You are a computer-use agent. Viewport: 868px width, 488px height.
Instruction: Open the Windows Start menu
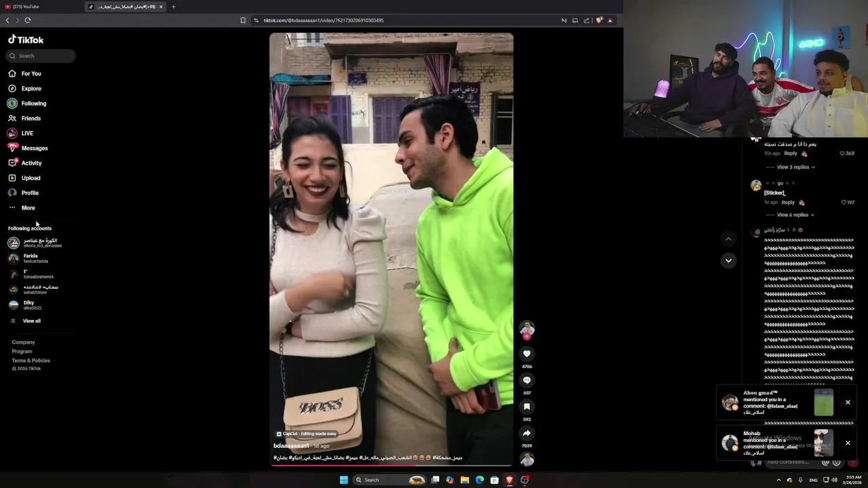344,480
